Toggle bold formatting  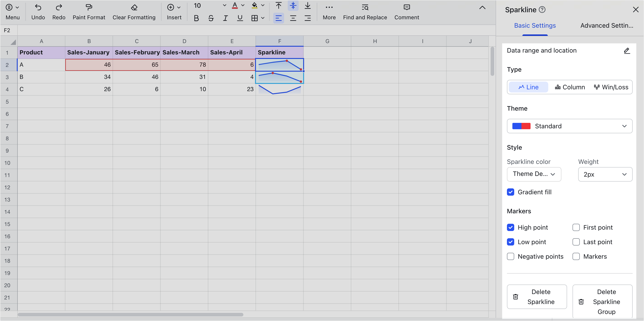click(196, 18)
